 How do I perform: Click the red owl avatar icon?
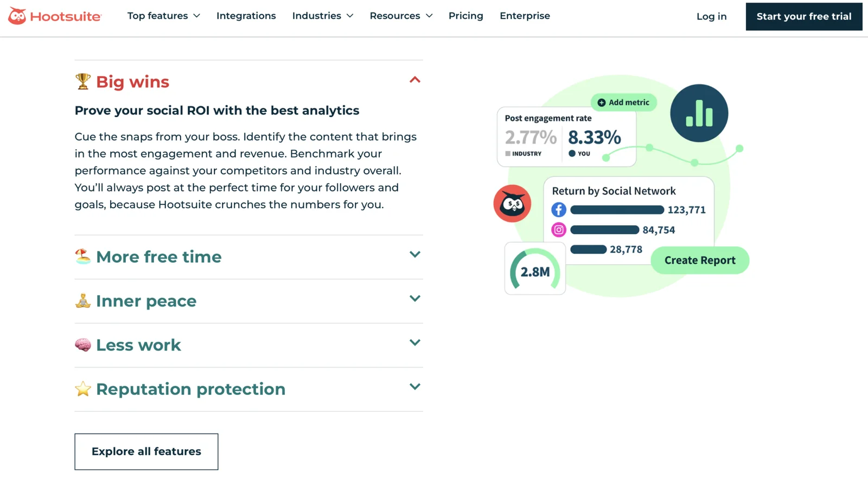512,203
